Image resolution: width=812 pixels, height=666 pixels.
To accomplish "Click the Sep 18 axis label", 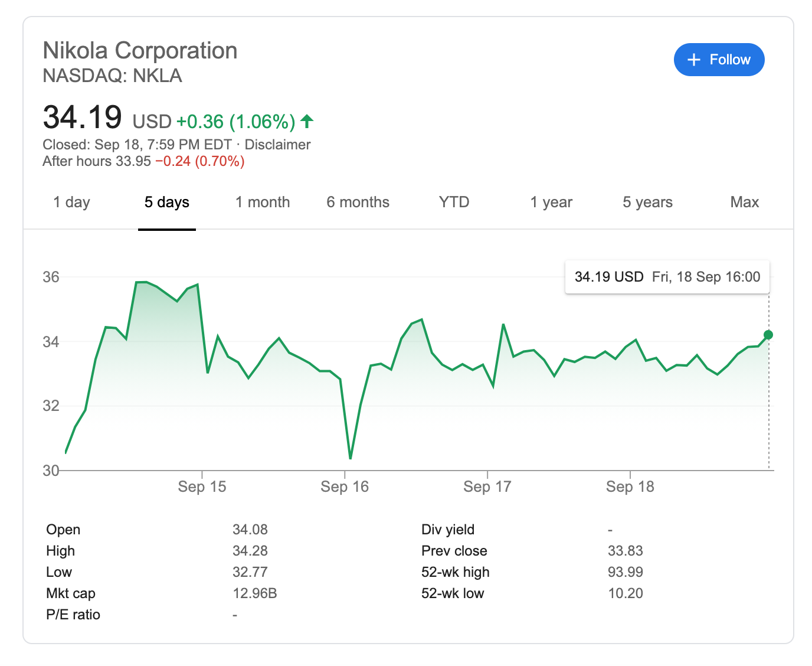I will tap(630, 487).
